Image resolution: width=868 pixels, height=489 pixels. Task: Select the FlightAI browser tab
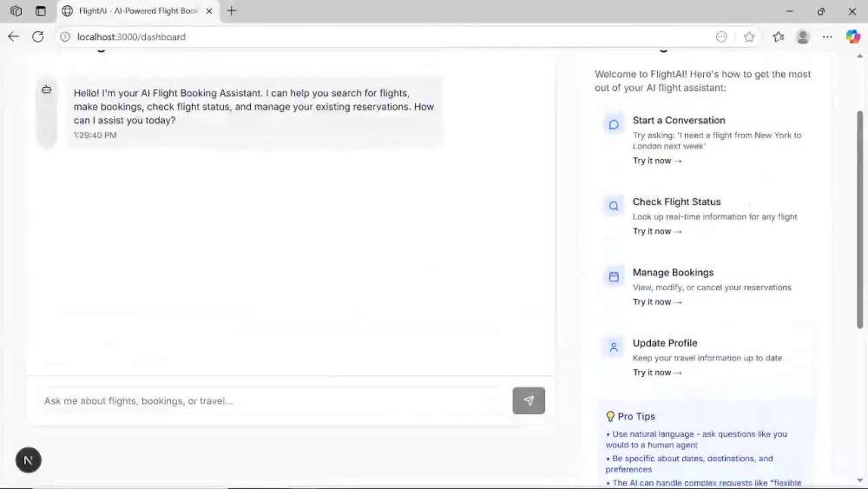pyautogui.click(x=138, y=11)
